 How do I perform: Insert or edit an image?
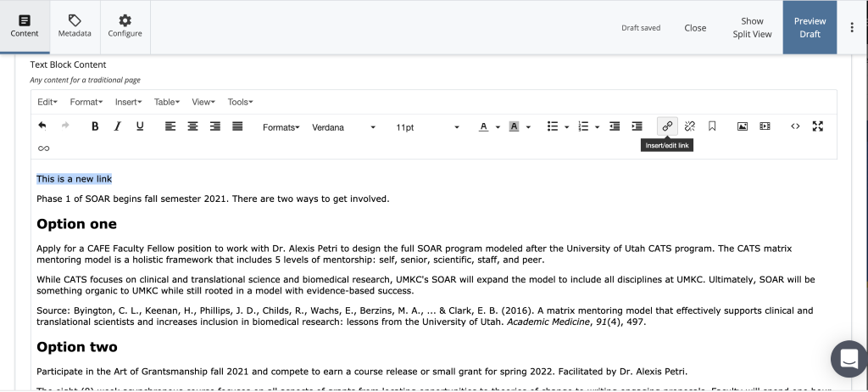click(743, 126)
